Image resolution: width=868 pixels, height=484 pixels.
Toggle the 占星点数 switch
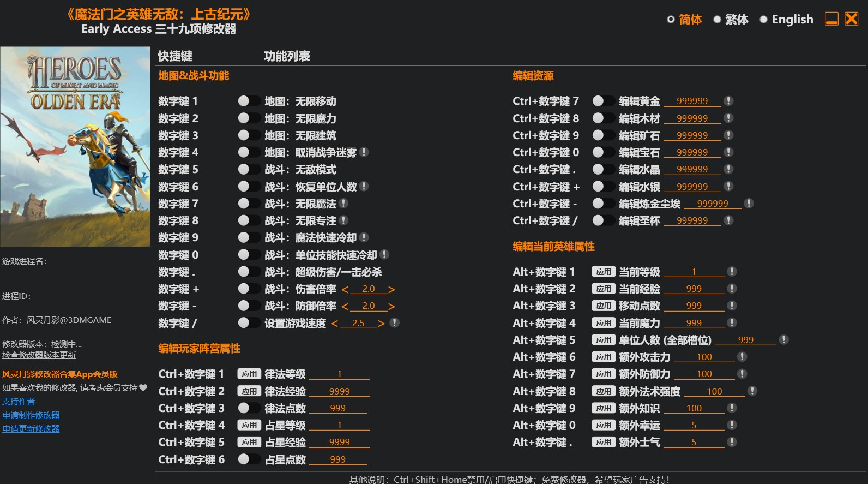click(x=249, y=459)
